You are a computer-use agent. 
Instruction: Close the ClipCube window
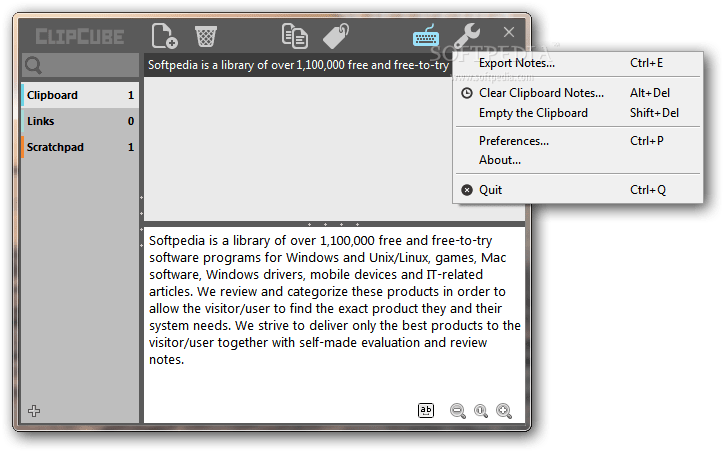pyautogui.click(x=509, y=32)
